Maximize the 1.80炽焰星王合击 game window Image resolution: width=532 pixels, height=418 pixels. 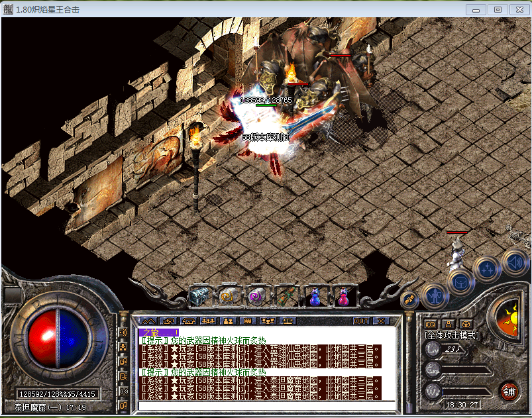pos(498,9)
